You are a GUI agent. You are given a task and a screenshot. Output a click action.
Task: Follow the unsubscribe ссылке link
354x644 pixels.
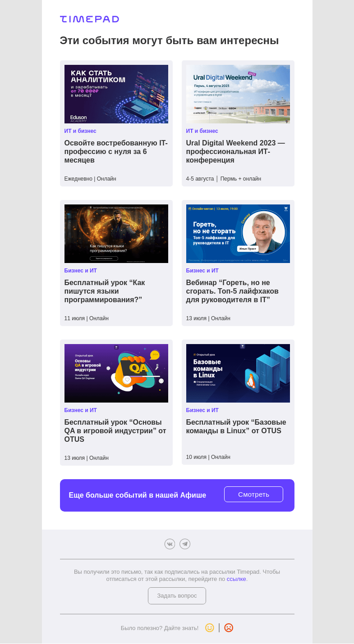click(236, 579)
